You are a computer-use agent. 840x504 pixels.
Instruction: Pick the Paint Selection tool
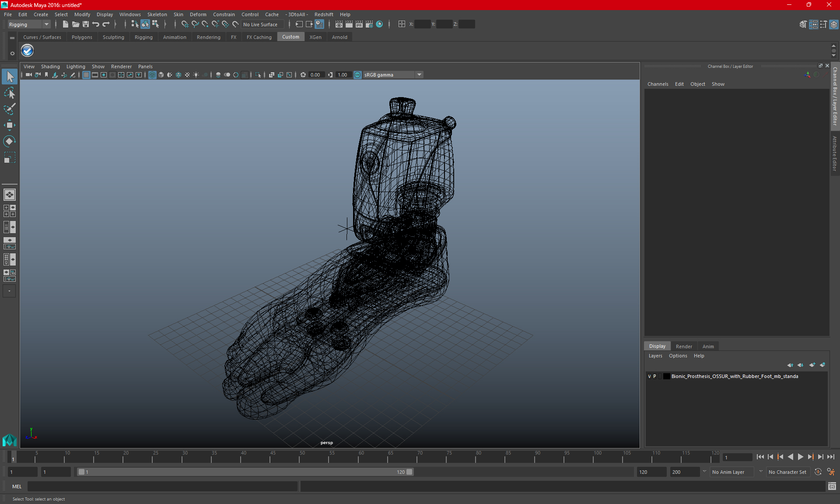pos(9,109)
